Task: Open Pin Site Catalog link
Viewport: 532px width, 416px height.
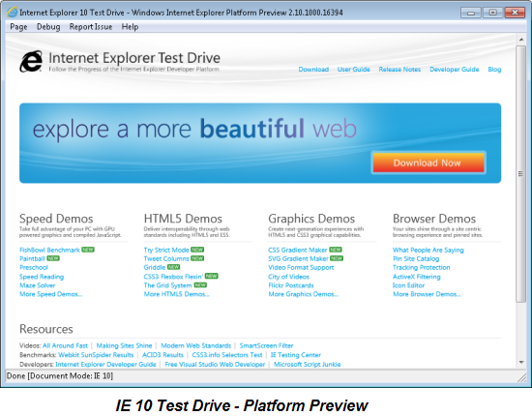Action: pos(416,259)
